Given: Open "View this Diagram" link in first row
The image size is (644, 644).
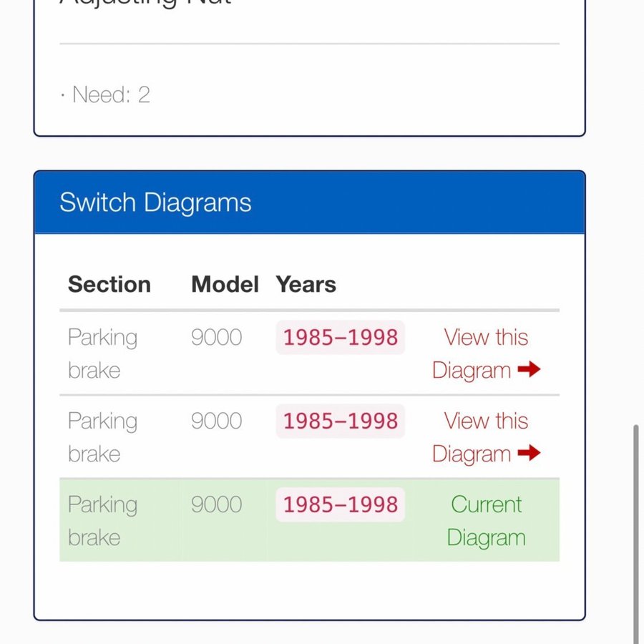Looking at the screenshot, I should (x=485, y=353).
